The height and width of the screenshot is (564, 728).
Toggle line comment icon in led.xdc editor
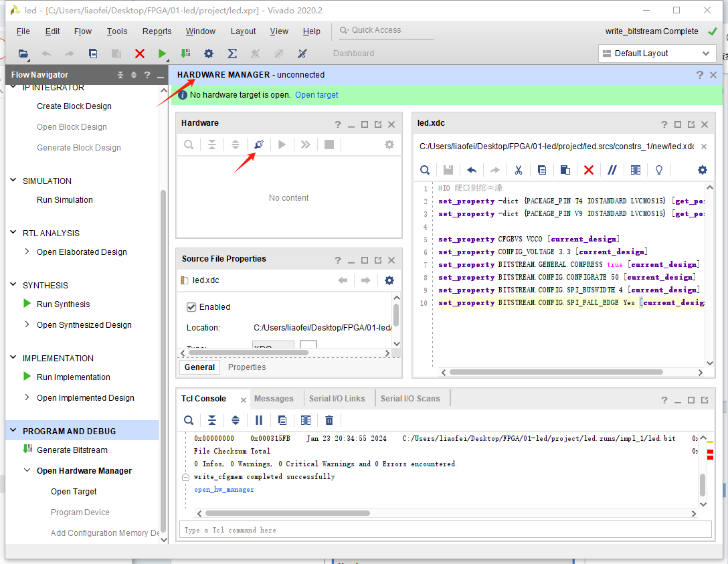click(x=612, y=170)
